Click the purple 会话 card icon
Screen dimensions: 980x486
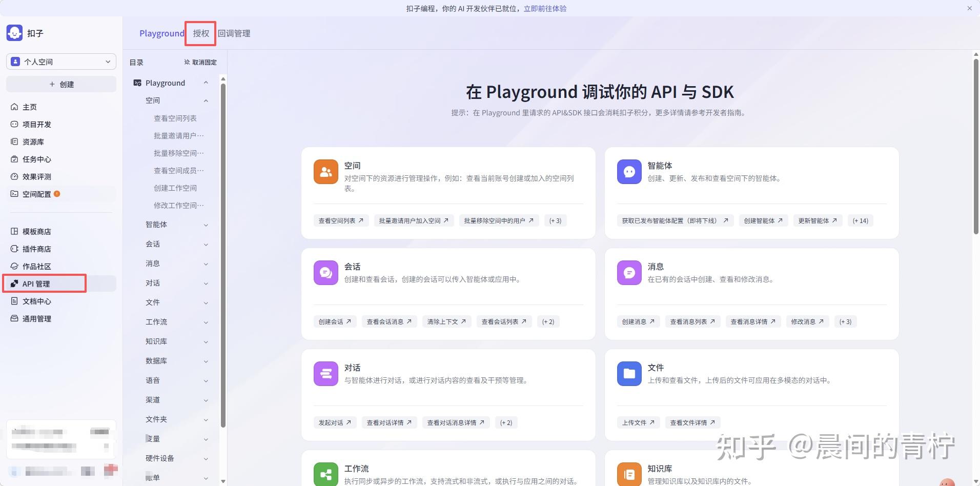pos(326,273)
